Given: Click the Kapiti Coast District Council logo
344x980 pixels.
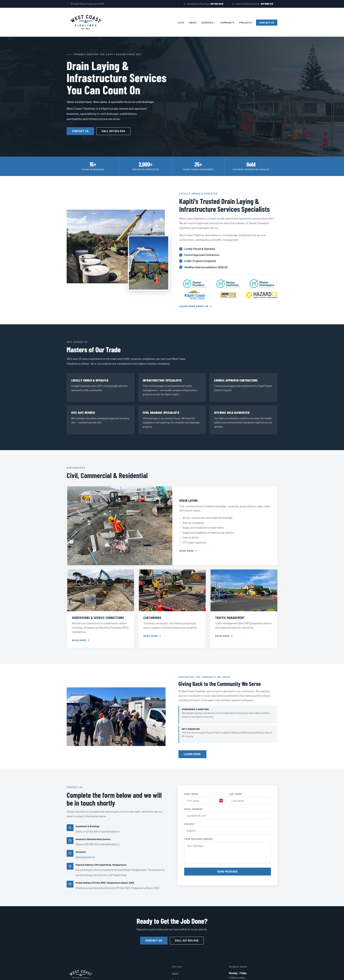Looking at the screenshot, I should click(194, 295).
